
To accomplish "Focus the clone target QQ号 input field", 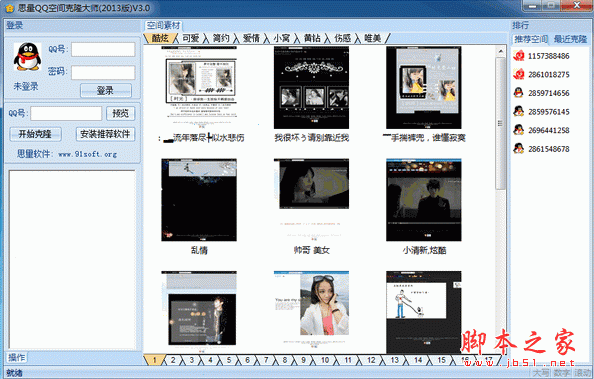I will pyautogui.click(x=66, y=113).
